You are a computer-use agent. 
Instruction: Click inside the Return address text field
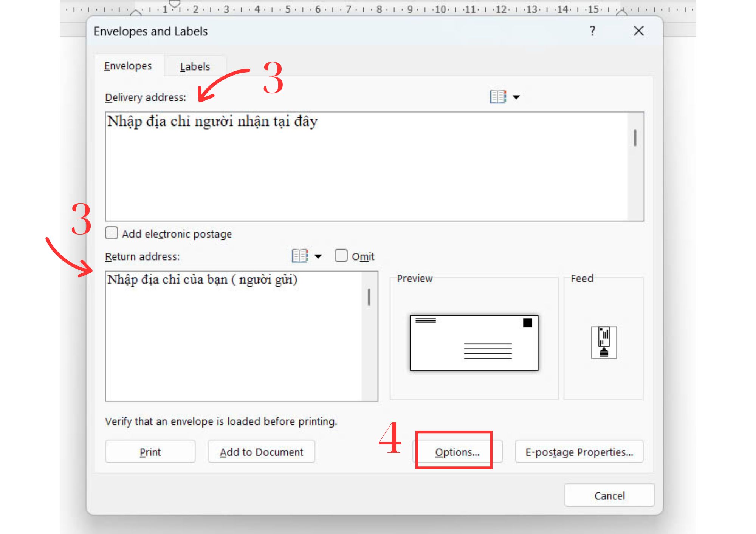[x=232, y=336]
